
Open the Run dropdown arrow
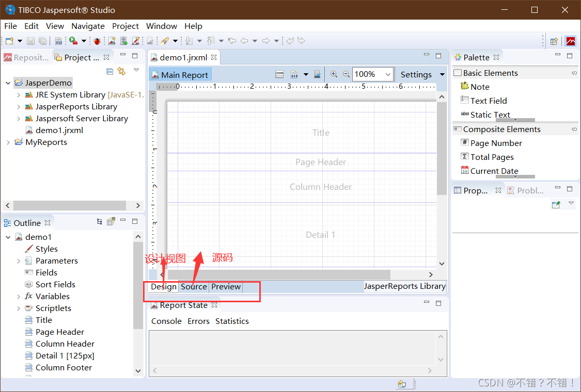click(x=84, y=41)
